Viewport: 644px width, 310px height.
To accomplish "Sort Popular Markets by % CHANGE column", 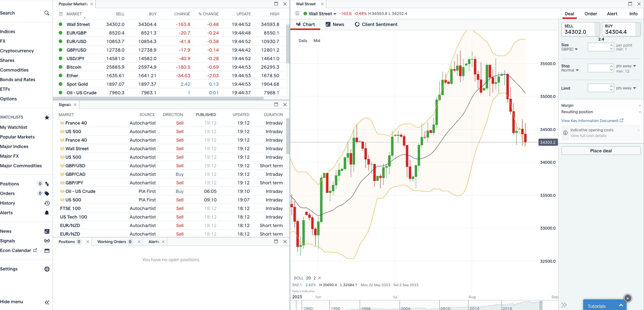I will point(208,14).
